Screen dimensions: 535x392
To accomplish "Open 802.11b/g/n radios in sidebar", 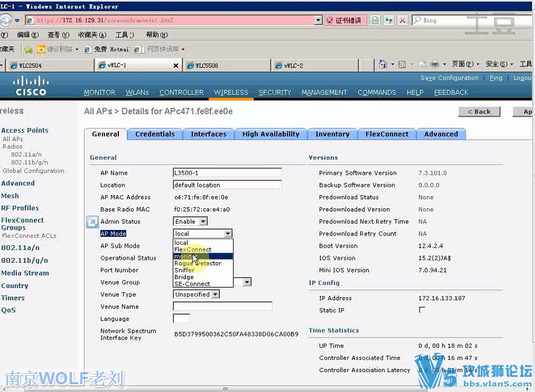I will pyautogui.click(x=30, y=162).
